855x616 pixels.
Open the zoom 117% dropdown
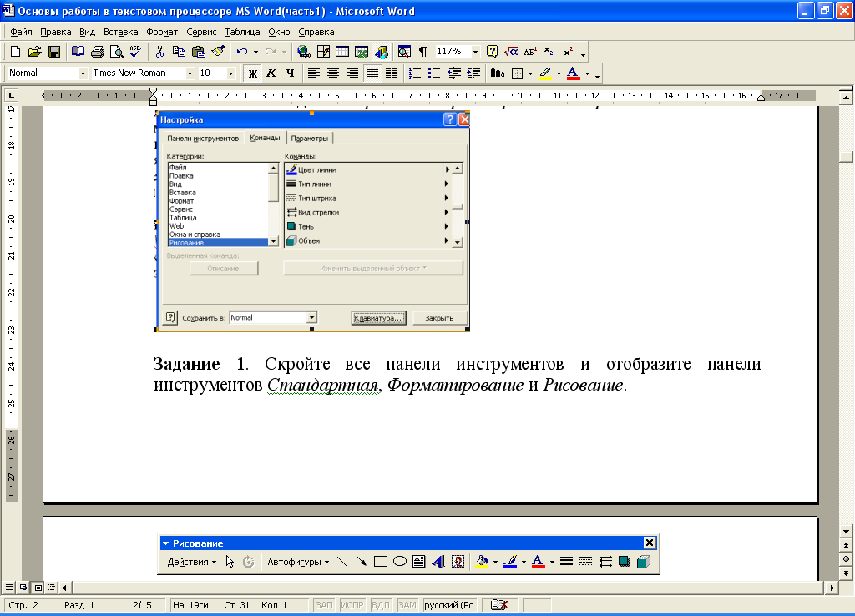pyautogui.click(x=475, y=52)
